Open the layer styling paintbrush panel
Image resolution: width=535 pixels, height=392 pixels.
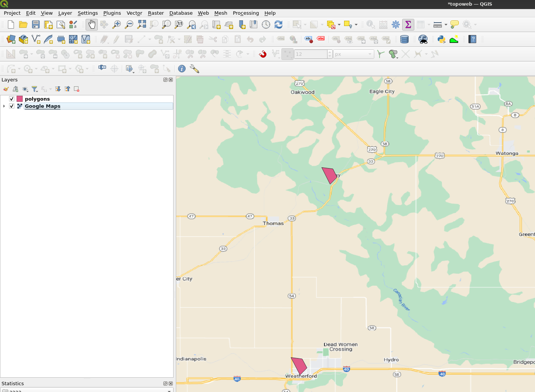pos(6,89)
